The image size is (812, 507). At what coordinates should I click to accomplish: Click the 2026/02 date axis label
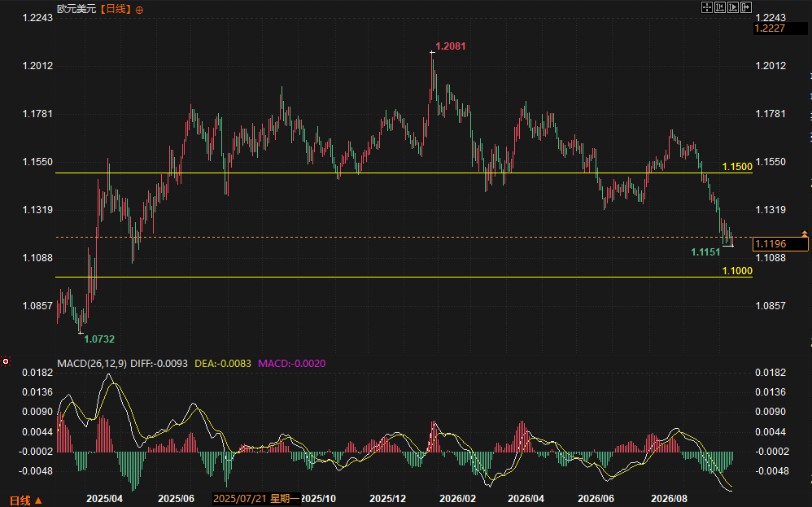pos(458,499)
